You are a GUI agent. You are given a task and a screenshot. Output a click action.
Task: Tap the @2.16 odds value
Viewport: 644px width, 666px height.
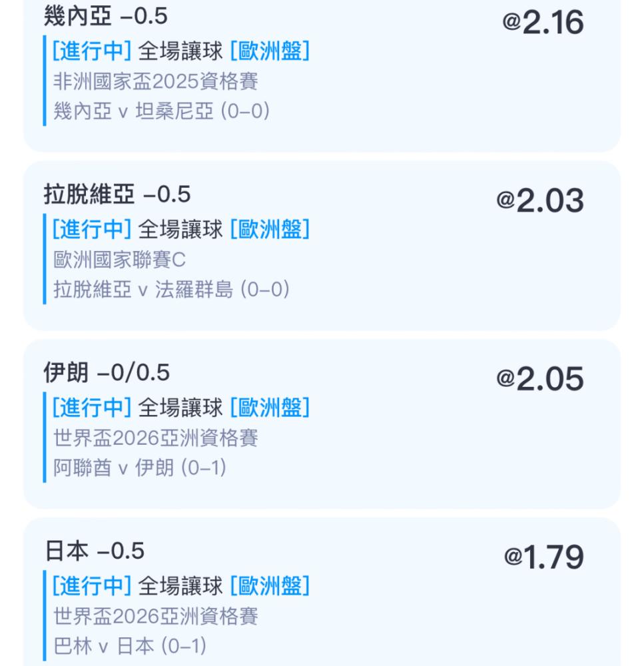(543, 23)
